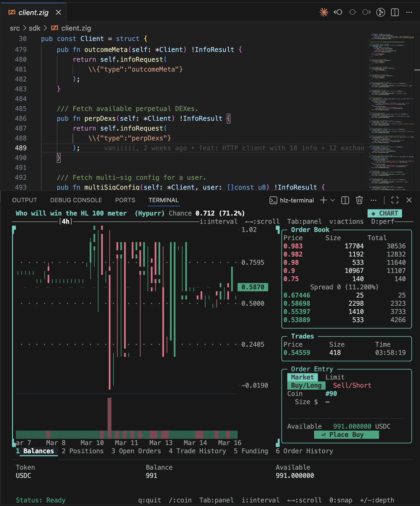Go to previous git change icon
The height and width of the screenshot is (506, 420).
point(338,12)
